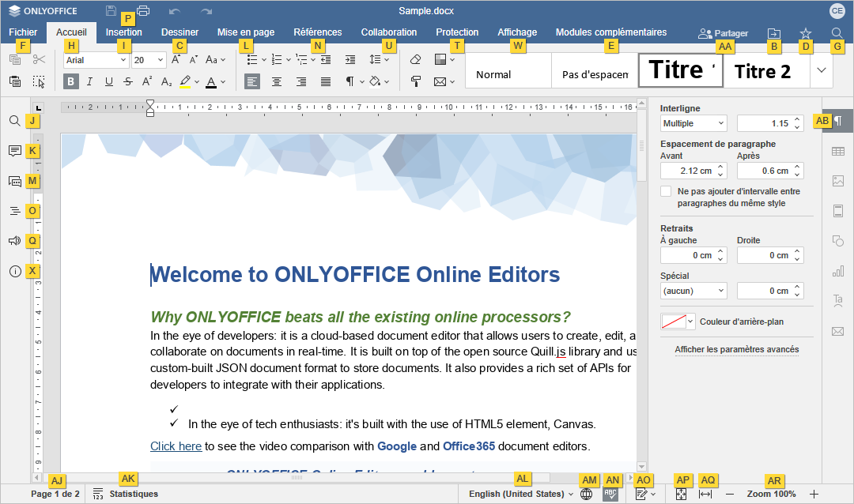Open the Comments panel in left sidebar

[x=14, y=151]
